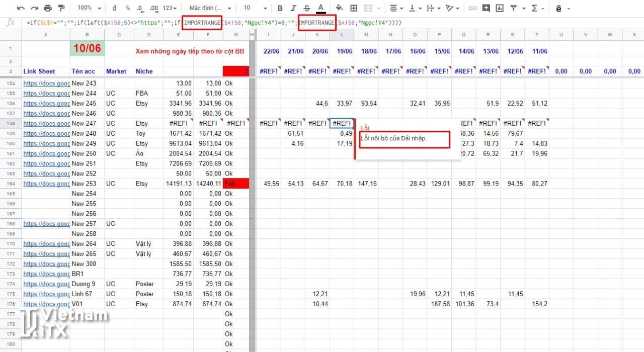The image size is (644, 352).
Task: Format as currency (đ)
Action: tap(114, 8)
